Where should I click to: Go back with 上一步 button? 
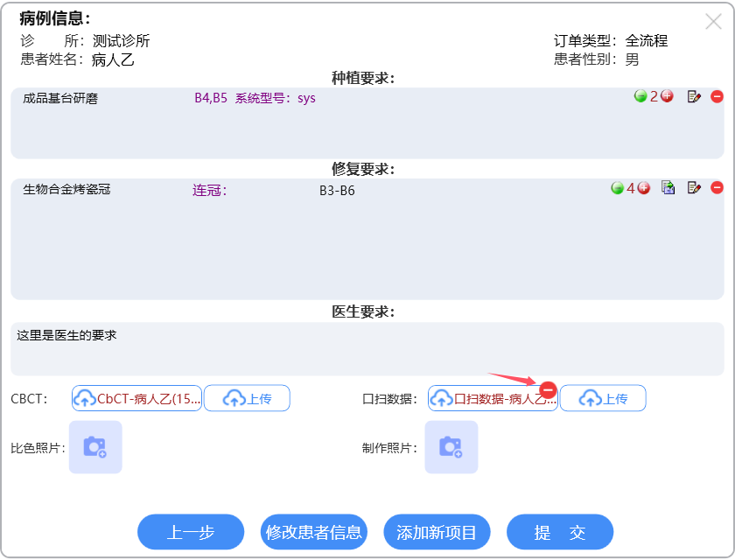click(191, 532)
